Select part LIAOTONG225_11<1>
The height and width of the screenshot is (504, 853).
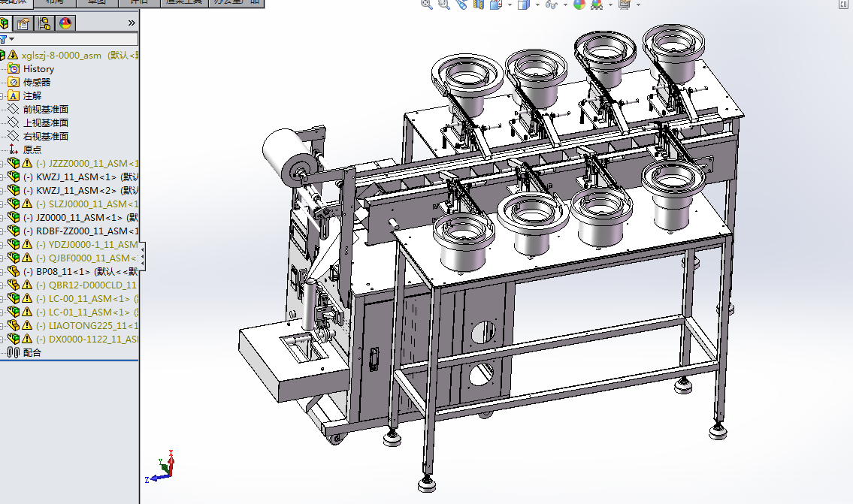point(87,326)
